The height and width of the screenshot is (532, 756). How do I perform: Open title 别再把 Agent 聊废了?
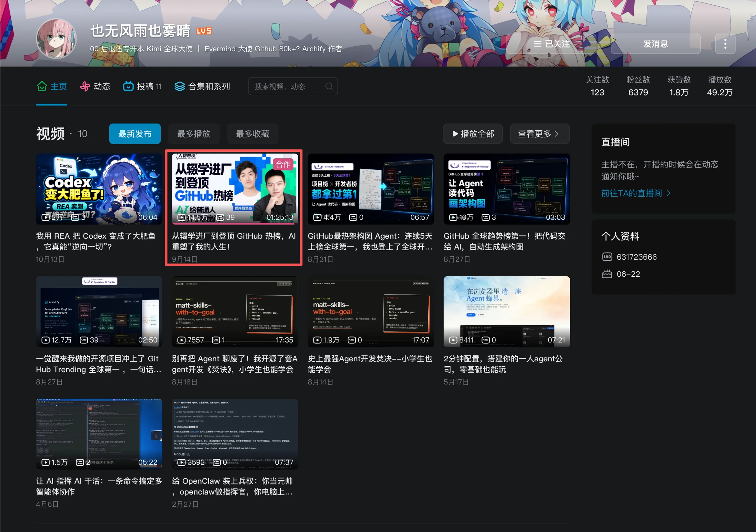click(235, 364)
